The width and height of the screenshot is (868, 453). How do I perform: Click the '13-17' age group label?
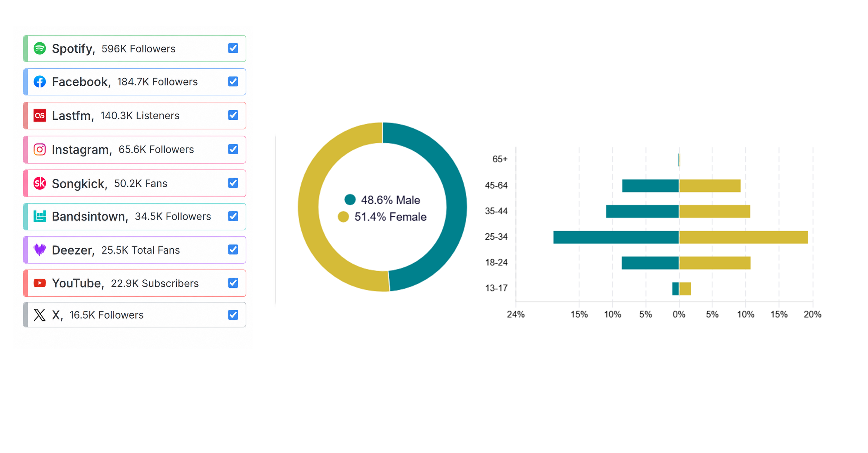click(x=496, y=288)
